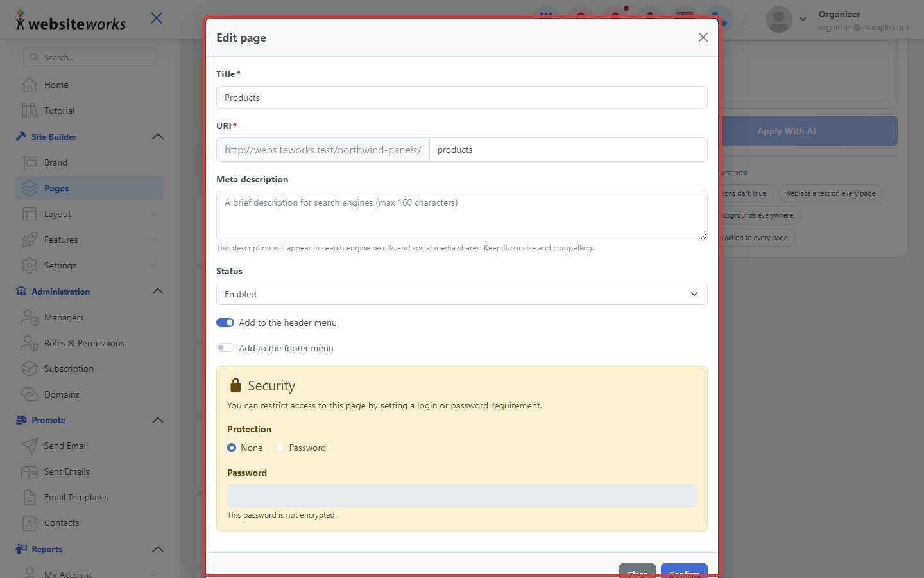Pick the 'Replace a text on every page' suggestion
Viewport: 924px width, 578px height.
click(x=831, y=193)
